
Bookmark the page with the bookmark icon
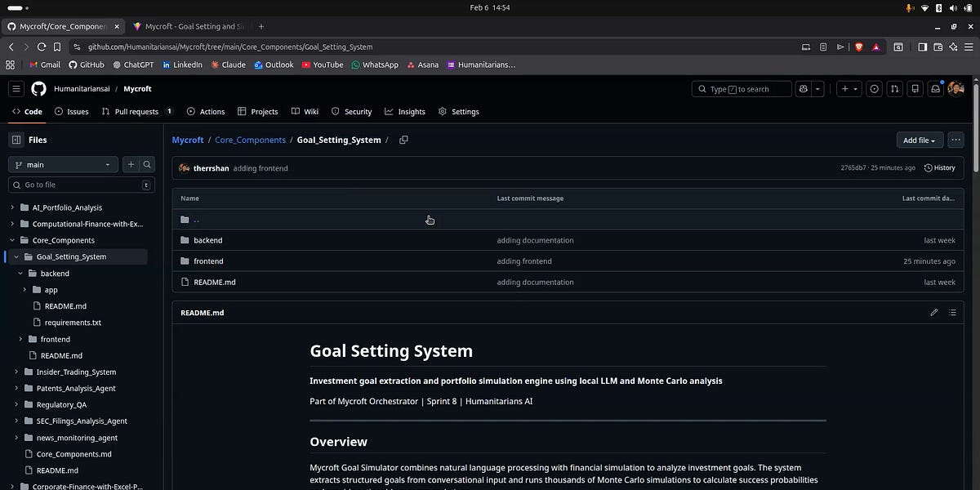[57, 47]
